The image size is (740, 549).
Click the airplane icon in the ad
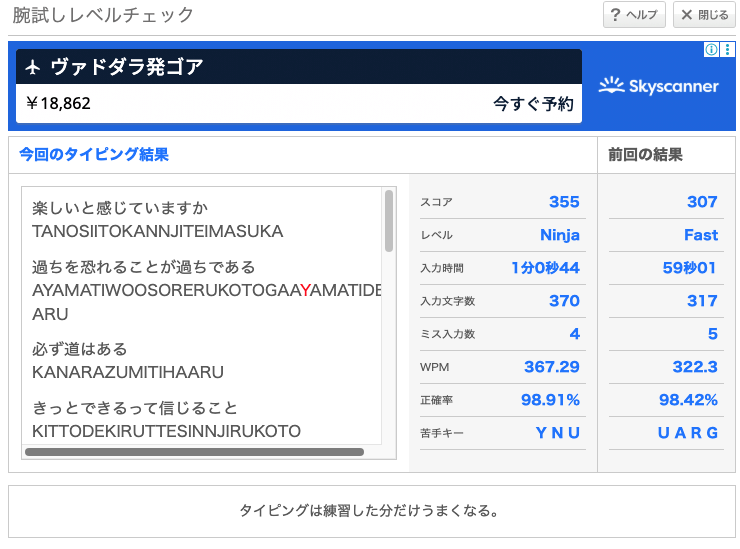click(x=33, y=67)
